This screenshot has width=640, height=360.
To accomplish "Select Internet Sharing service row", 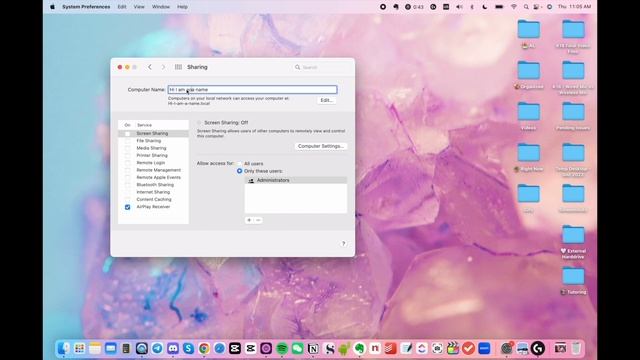I will (153, 192).
